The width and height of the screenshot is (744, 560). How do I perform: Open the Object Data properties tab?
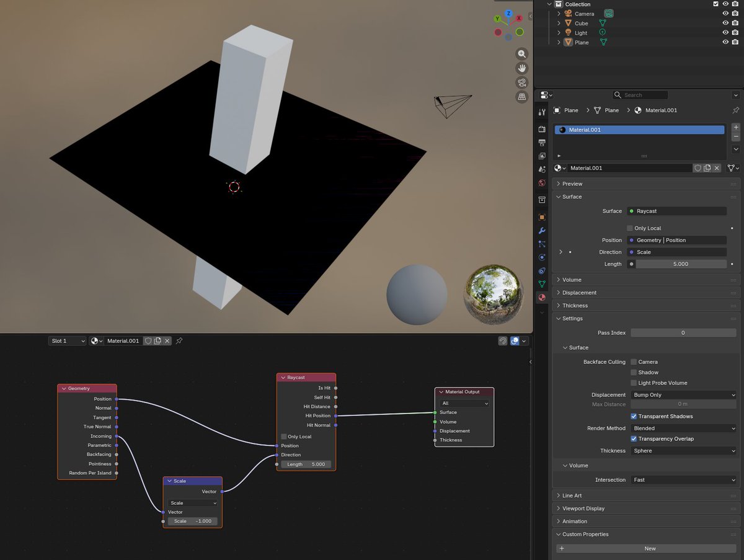pos(542,284)
